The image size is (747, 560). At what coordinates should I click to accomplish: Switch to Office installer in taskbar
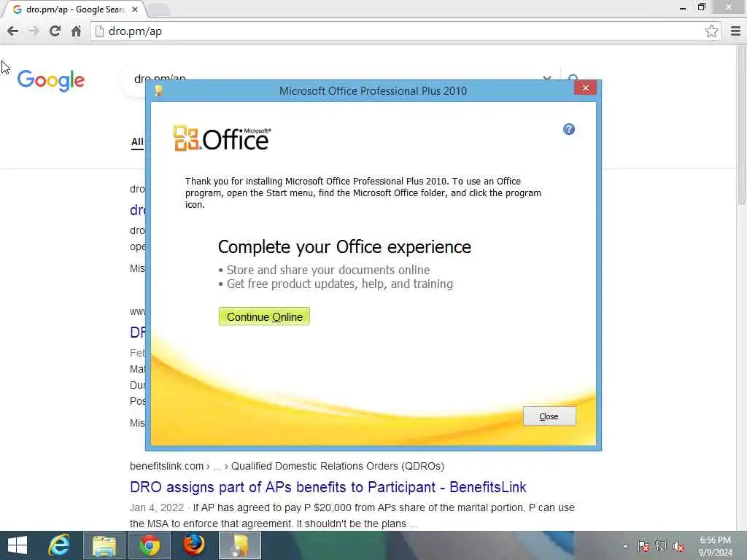pyautogui.click(x=239, y=545)
